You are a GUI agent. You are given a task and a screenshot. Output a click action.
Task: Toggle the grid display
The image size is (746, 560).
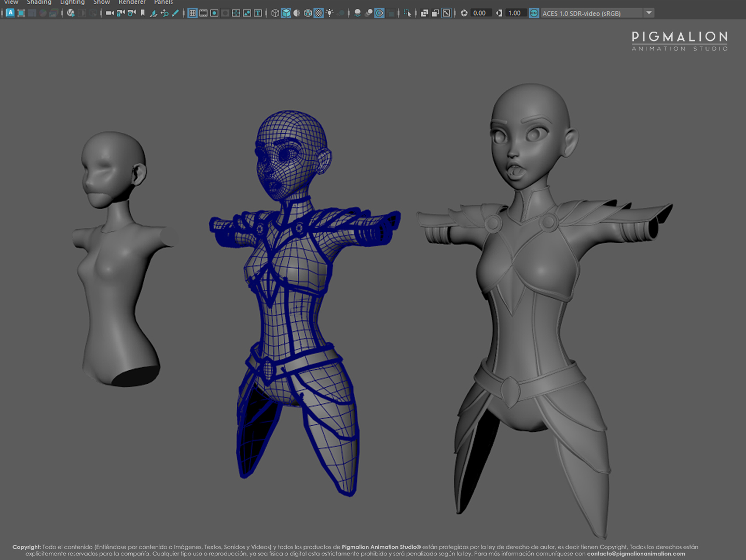point(193,13)
